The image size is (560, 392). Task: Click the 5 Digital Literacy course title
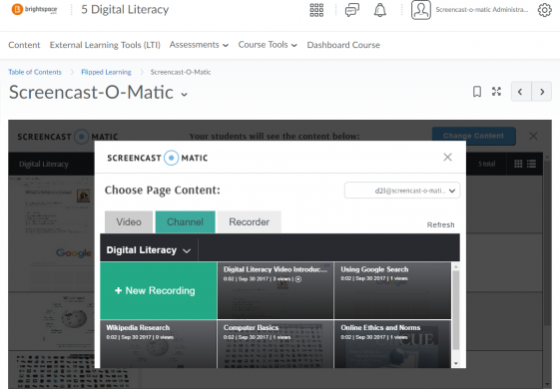point(125,10)
